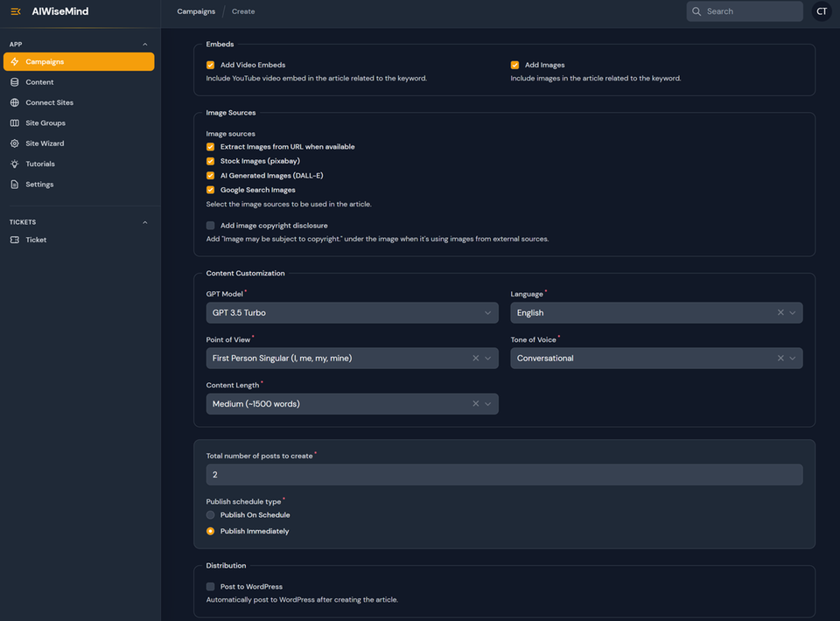Open the Tone of Voice dropdown arrow
Screen dimensions: 840x621
793,358
